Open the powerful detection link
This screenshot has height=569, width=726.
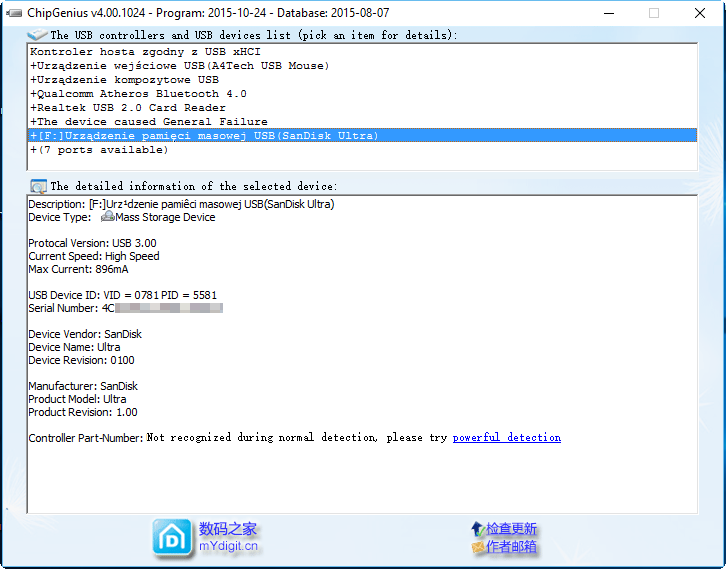coord(507,438)
